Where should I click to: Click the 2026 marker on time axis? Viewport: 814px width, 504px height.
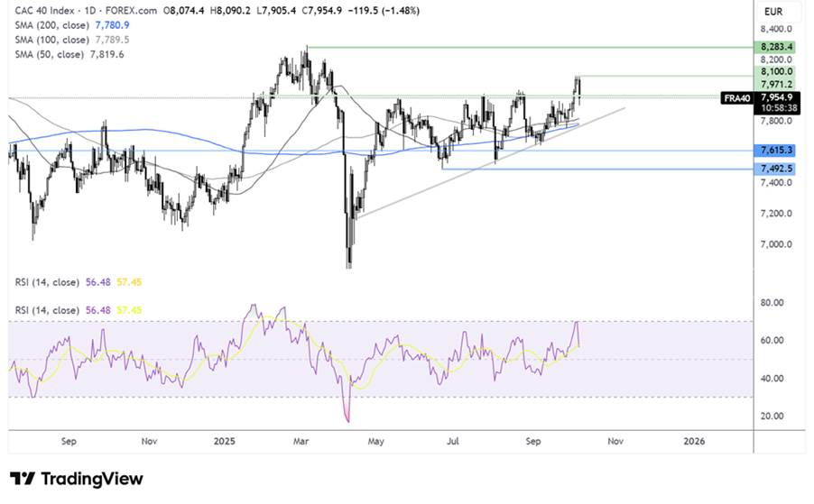694,442
